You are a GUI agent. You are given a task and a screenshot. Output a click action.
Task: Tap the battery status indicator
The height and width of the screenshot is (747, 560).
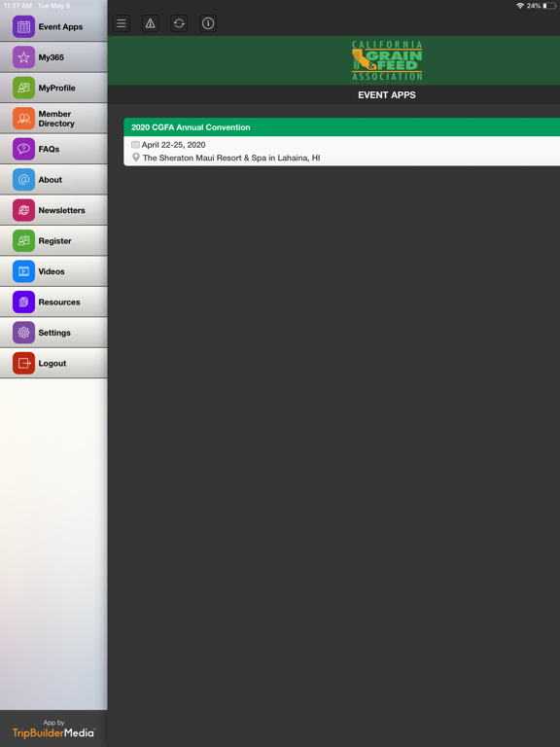pyautogui.click(x=548, y=6)
